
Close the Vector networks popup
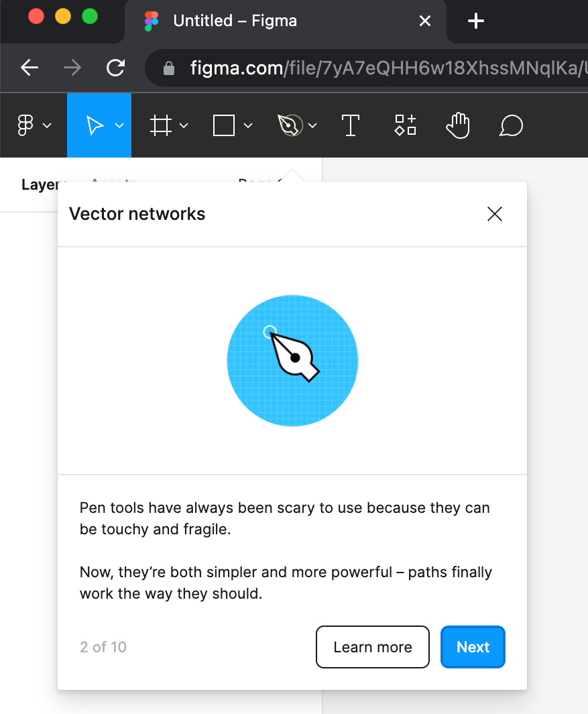tap(495, 214)
